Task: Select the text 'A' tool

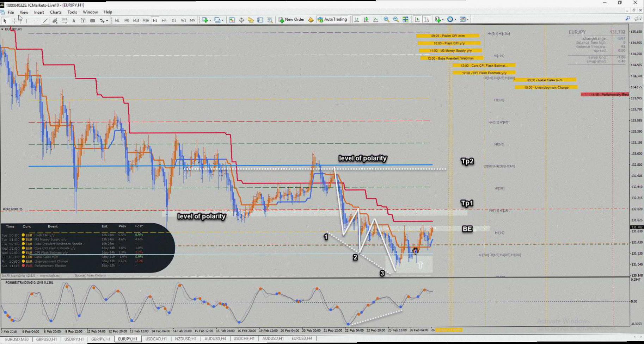Action: click(74, 21)
